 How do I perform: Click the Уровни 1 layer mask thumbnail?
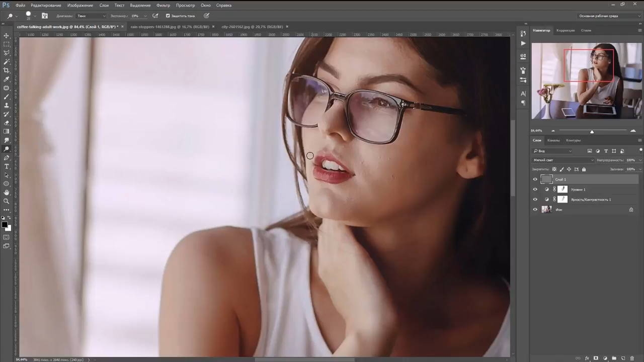click(x=562, y=190)
